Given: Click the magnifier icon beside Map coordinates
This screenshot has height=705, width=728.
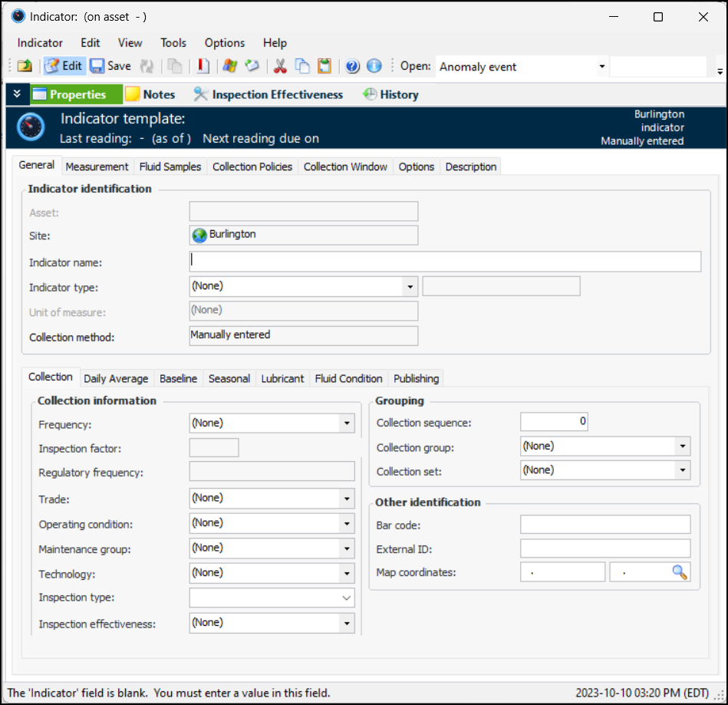Looking at the screenshot, I should tap(680, 572).
